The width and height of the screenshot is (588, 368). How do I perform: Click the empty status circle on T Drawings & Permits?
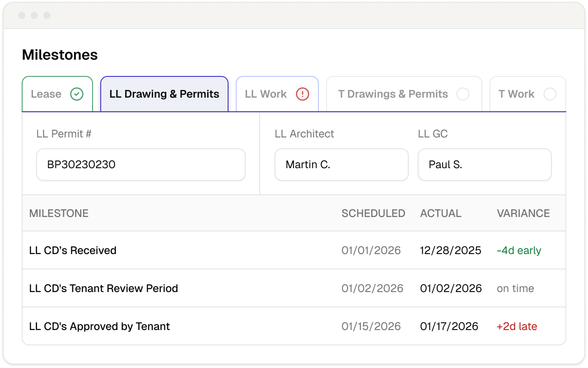[x=463, y=94]
